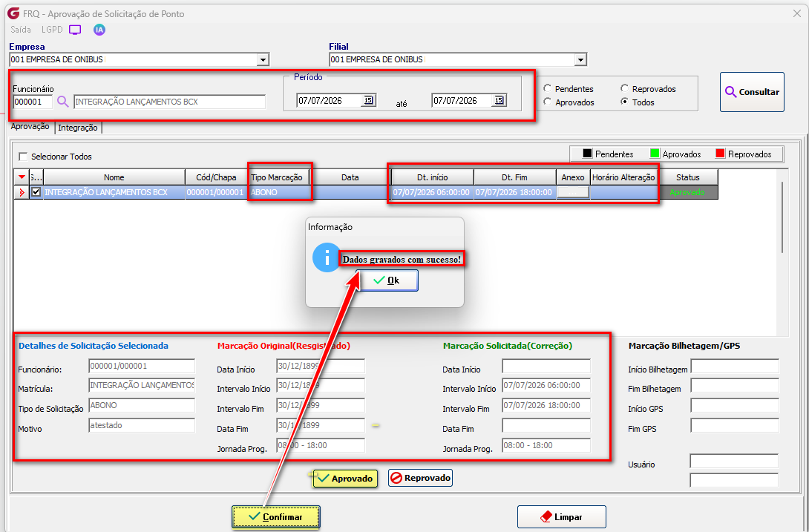Viewport: 809px width, 532px height.
Task: Select the Aprovados radio button
Action: pos(548,102)
